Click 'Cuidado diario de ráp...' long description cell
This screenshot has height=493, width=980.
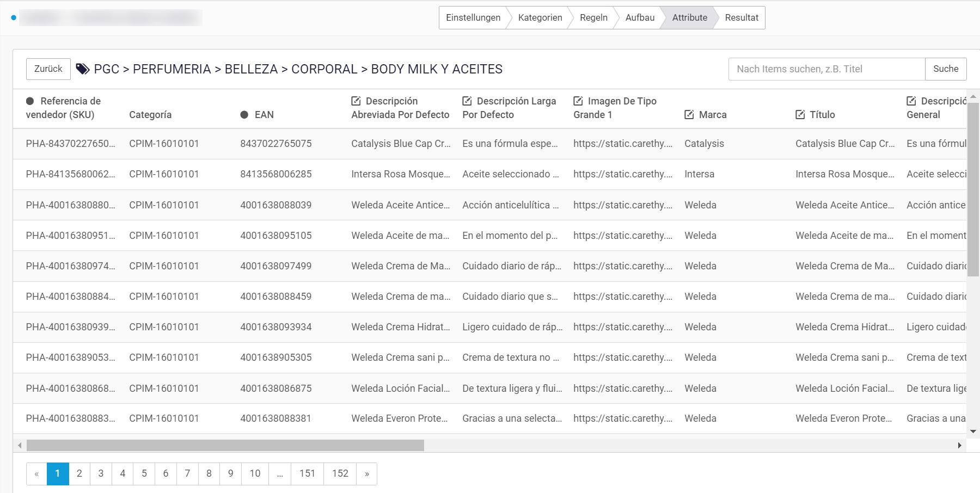pyautogui.click(x=512, y=266)
